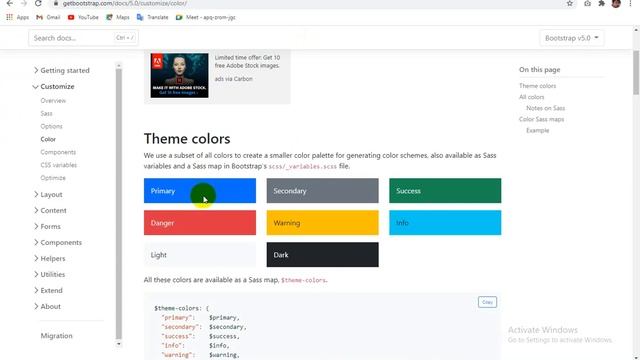Expand Getting started section

[x=62, y=70]
